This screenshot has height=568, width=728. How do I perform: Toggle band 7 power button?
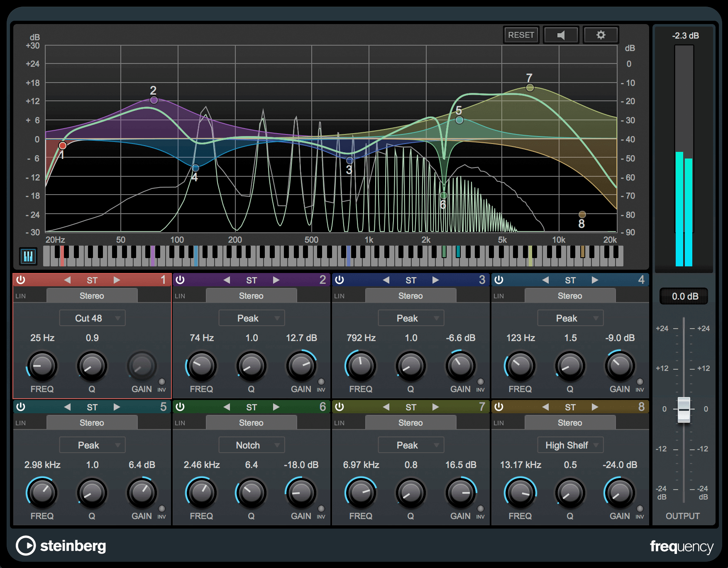tap(340, 407)
